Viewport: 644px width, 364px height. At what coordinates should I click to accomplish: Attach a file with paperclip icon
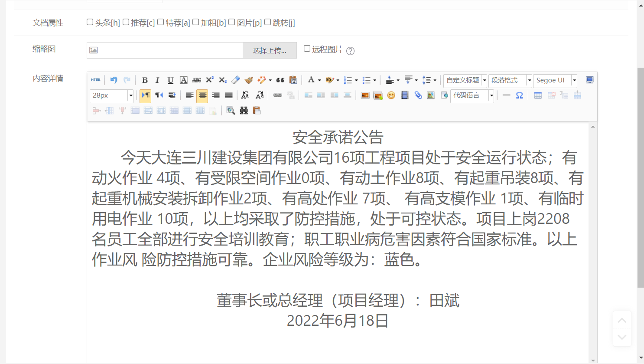point(418,95)
